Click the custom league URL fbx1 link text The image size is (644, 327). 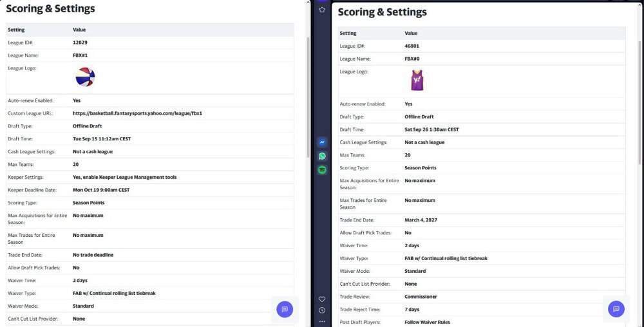(138, 113)
